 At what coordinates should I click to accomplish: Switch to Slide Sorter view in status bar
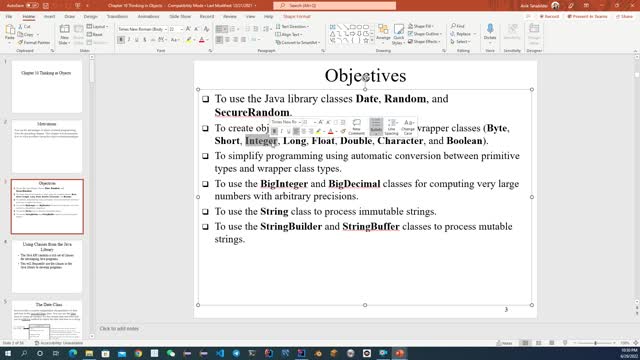[x=538, y=343]
